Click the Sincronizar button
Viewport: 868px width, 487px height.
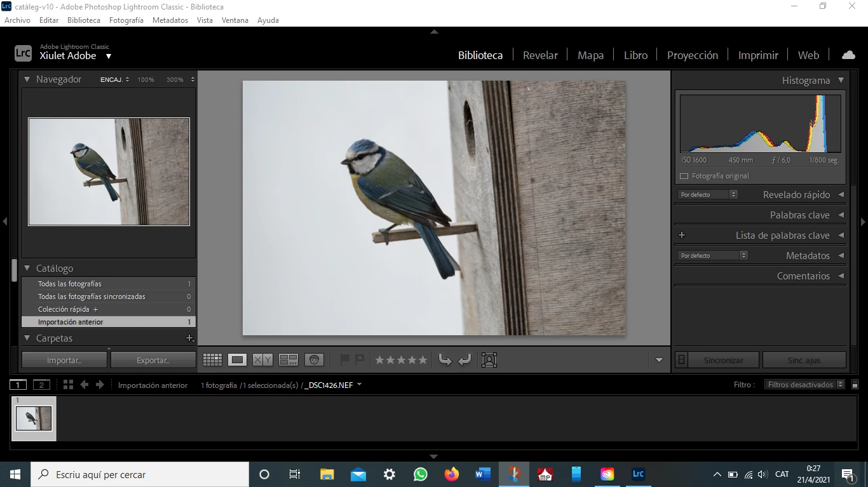tap(723, 360)
